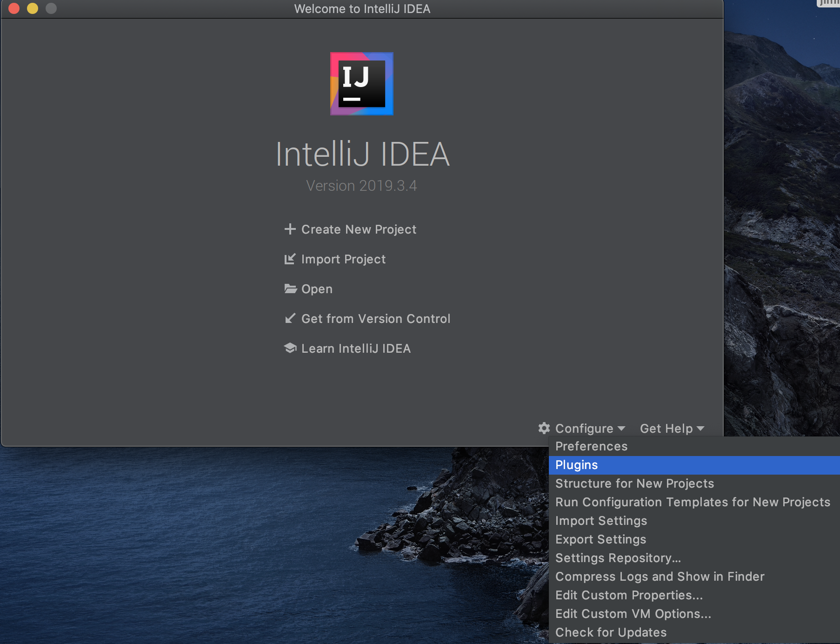Open Run Configuration Templates for New Projects

[694, 502]
